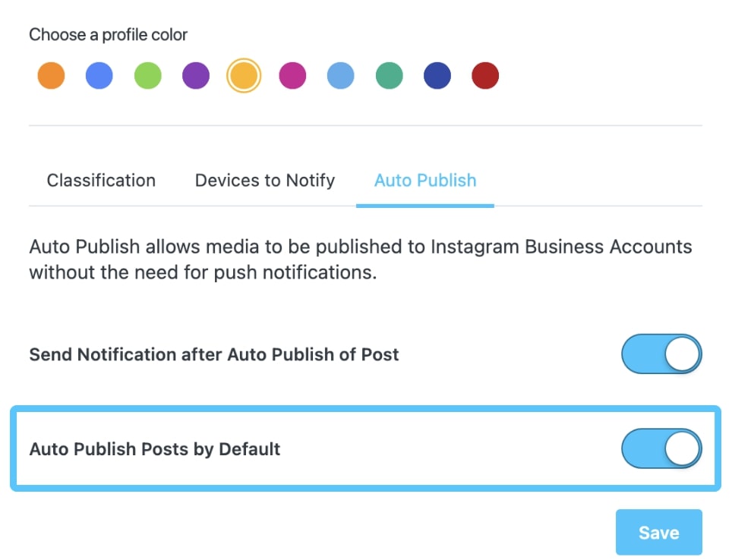Choose the magenta profile color
Image resolution: width=732 pixels, height=560 pixels.
[x=292, y=76]
